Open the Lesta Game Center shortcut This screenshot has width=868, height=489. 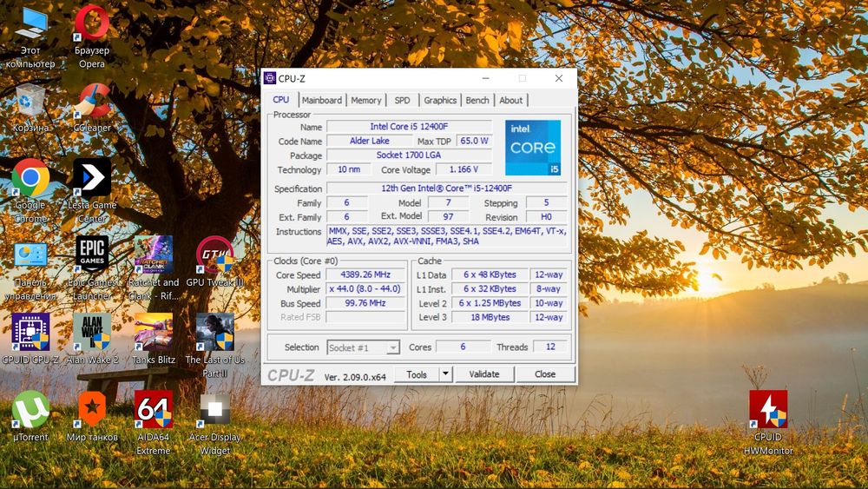pyautogui.click(x=92, y=191)
